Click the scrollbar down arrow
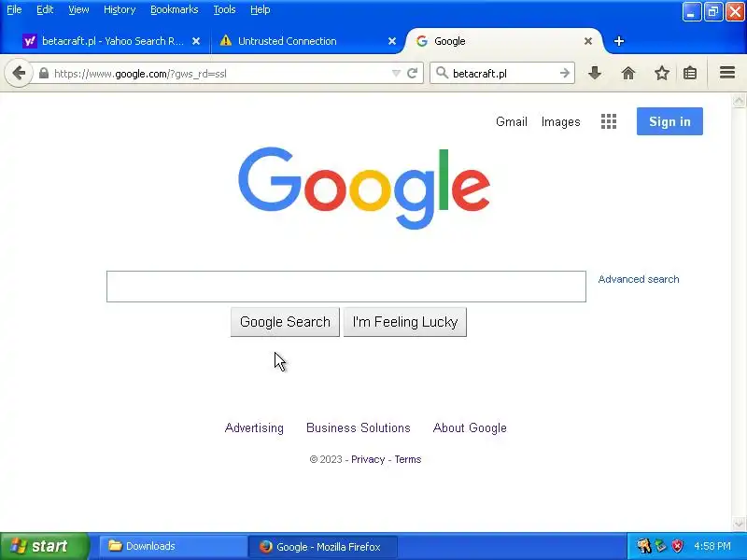The image size is (747, 560). pos(739,524)
